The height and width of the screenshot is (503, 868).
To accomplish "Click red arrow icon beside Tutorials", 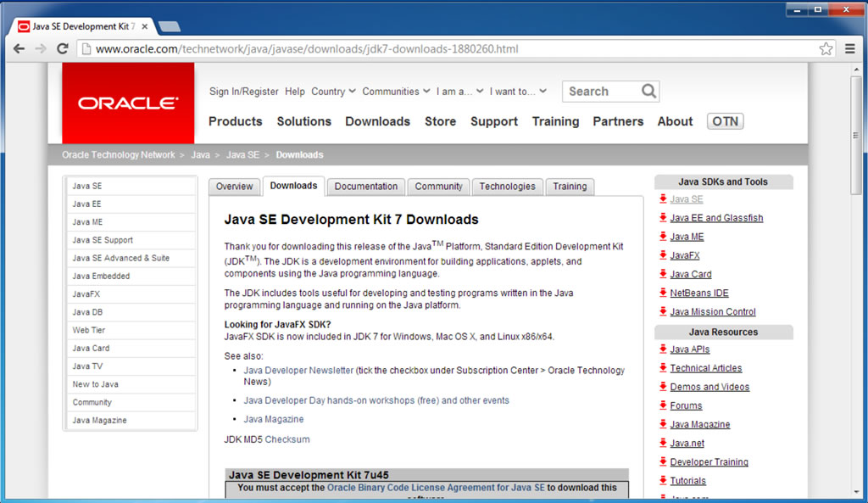I will click(663, 480).
